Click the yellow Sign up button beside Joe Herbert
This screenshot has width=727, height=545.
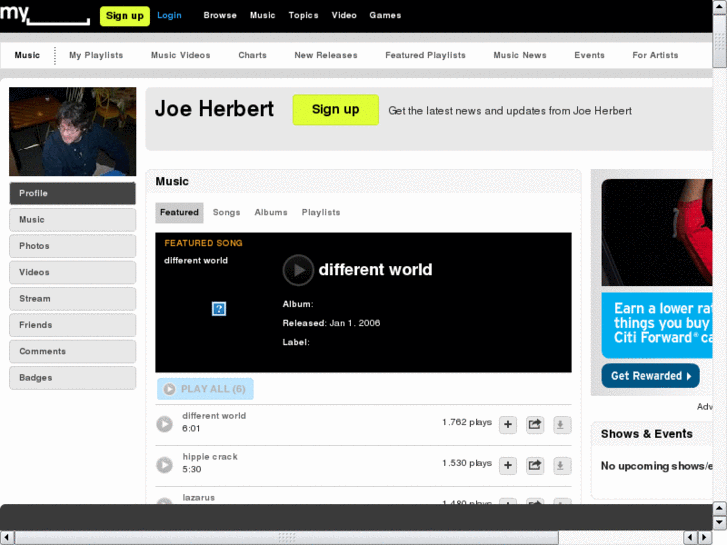click(335, 110)
